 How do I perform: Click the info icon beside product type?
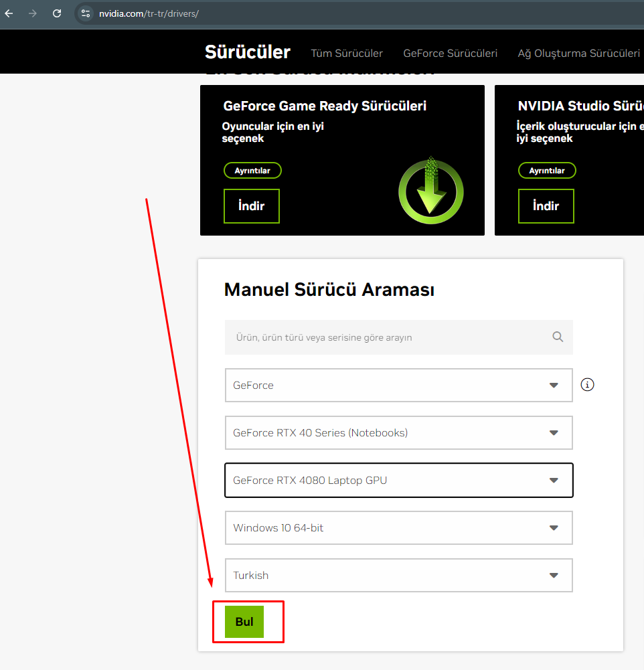587,385
